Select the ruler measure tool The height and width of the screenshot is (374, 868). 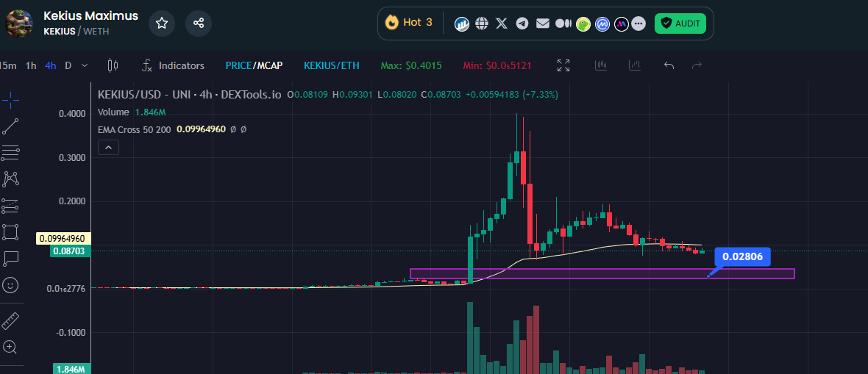pyautogui.click(x=10, y=320)
